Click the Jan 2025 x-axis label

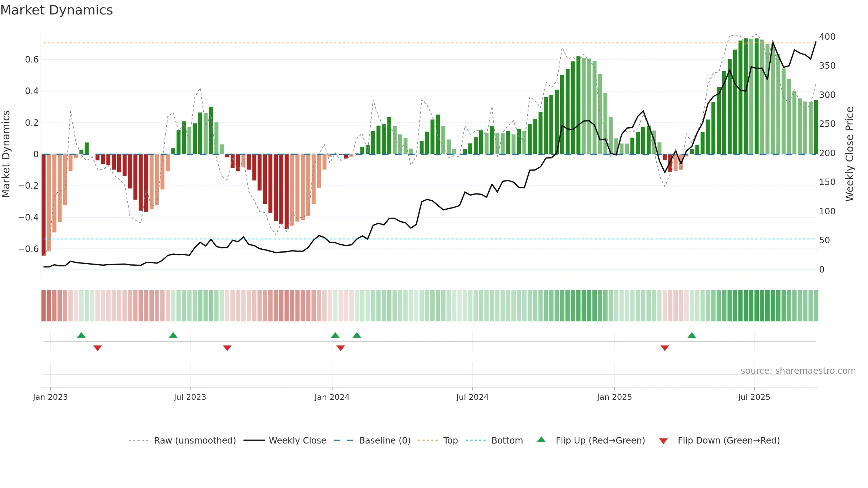tap(614, 397)
